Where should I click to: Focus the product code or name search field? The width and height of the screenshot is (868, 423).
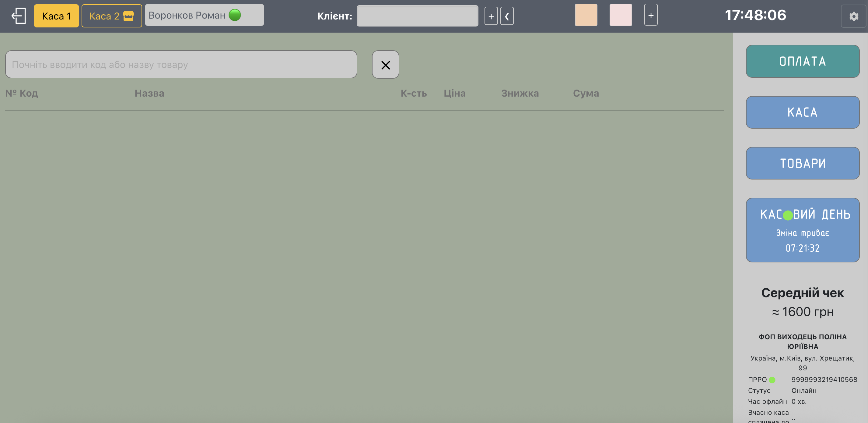point(181,64)
